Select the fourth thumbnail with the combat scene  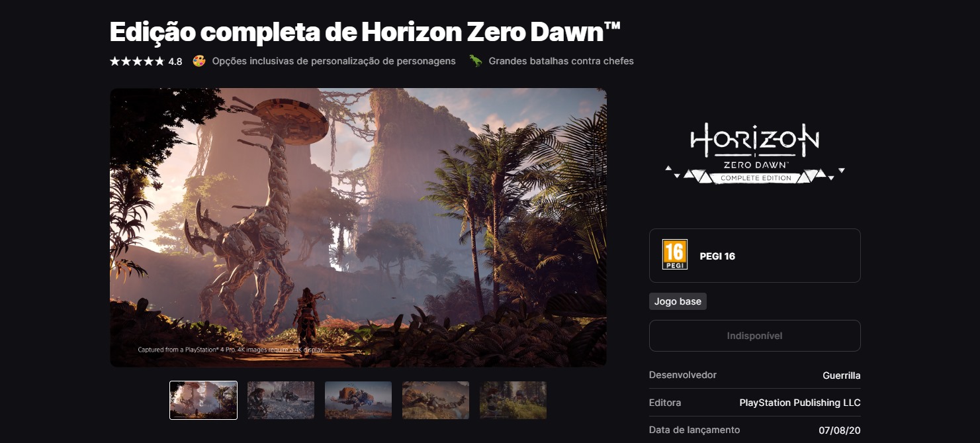tap(436, 400)
